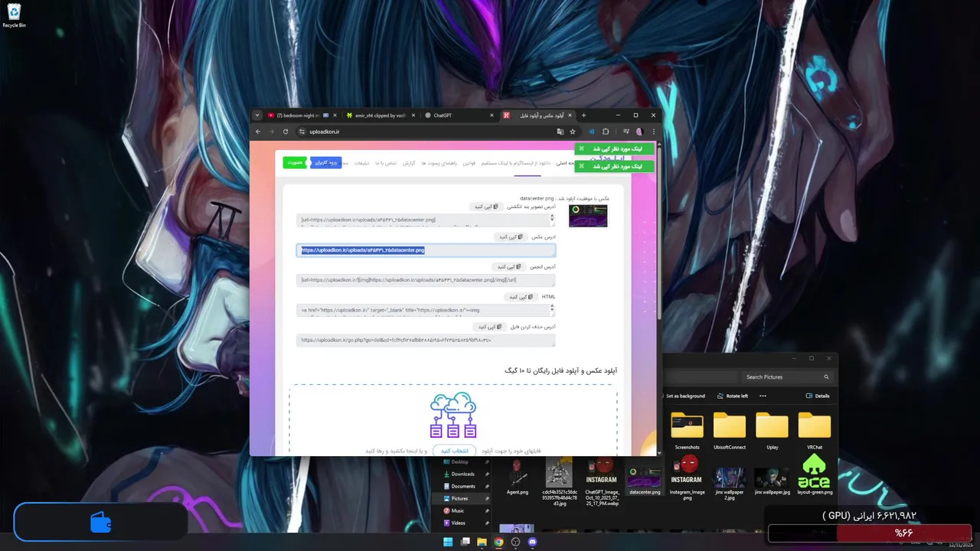The width and height of the screenshot is (980, 551).
Task: Click the delete-link go.php text field
Action: (426, 340)
